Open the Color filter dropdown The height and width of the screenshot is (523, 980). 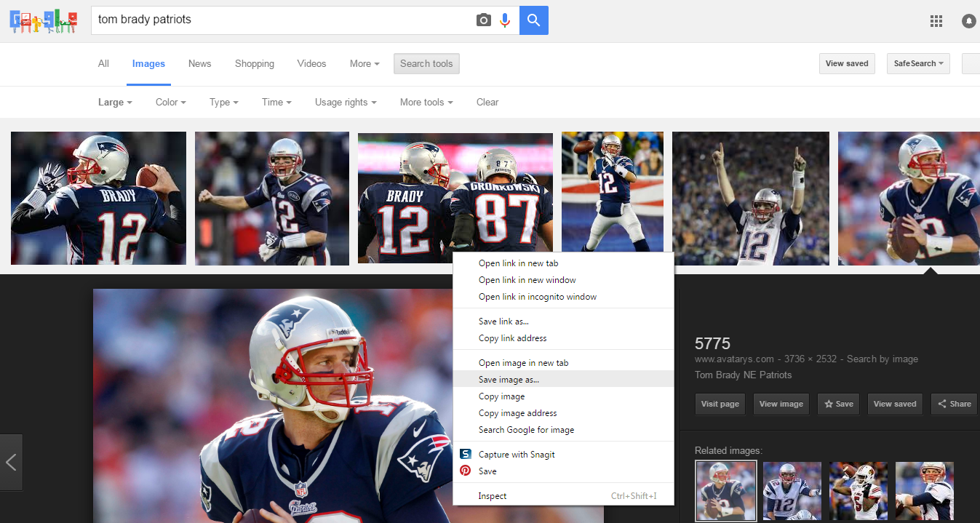(x=171, y=103)
